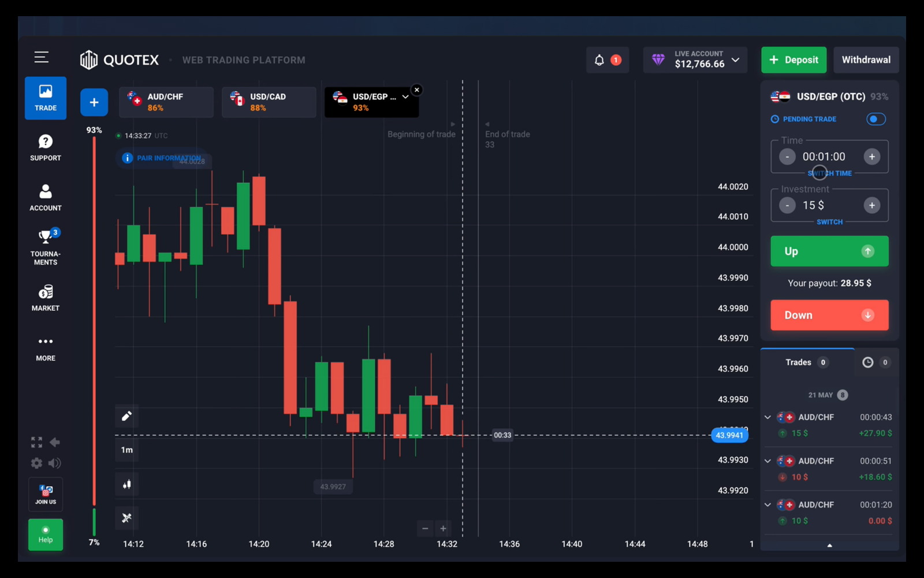Click the clock icon beside PENDING TRADE
Image resolution: width=924 pixels, height=578 pixels.
[x=775, y=119]
